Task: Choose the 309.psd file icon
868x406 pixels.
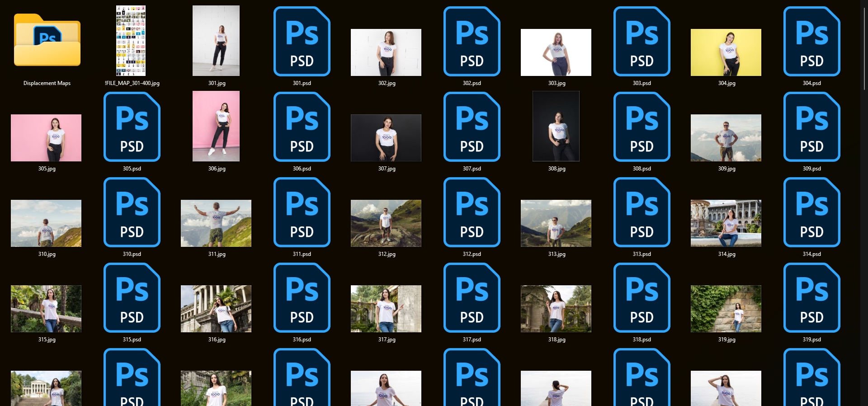Action: (811, 127)
